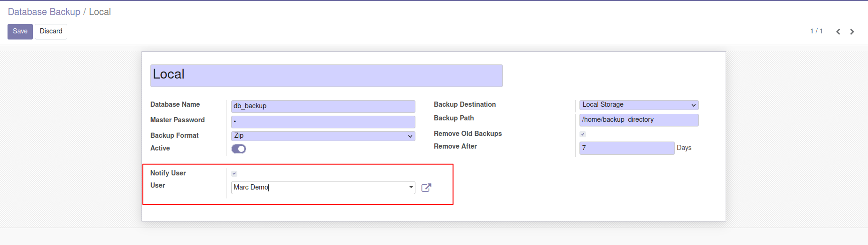
Task: Toggle the Active switch
Action: coord(239,149)
